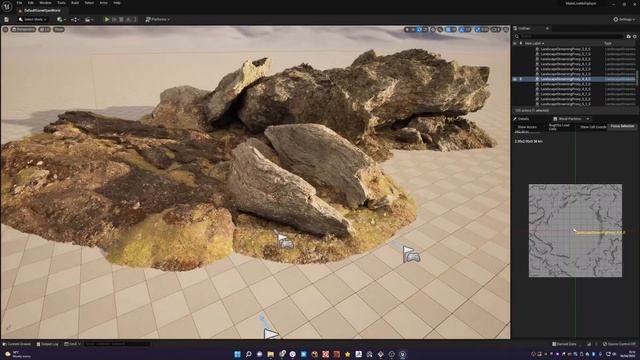This screenshot has width=640, height=360.
Task: Open the File menu
Action: (x=19, y=3)
